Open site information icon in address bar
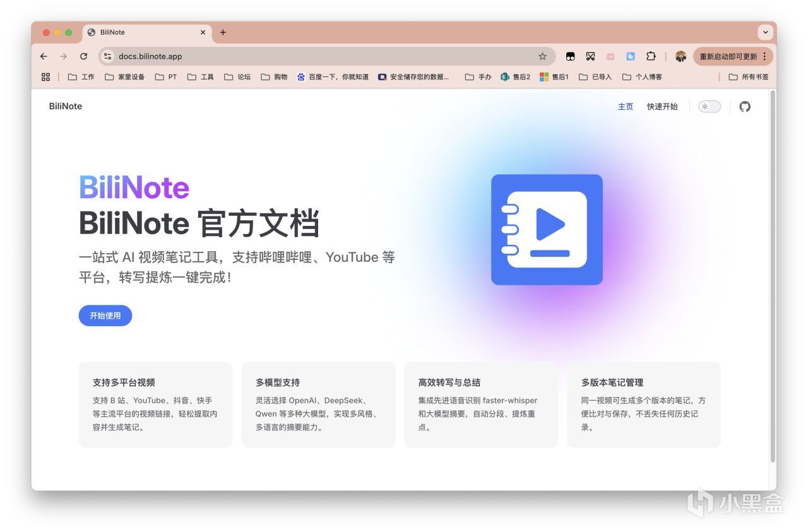 click(107, 56)
